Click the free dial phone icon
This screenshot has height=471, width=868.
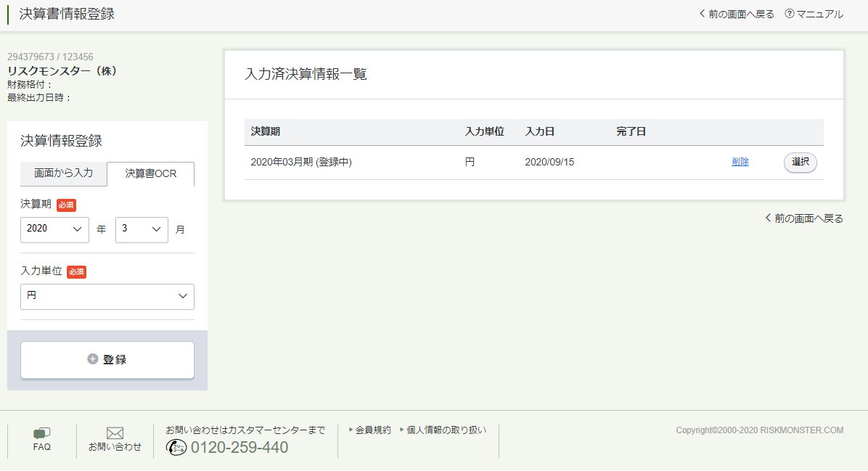(176, 447)
